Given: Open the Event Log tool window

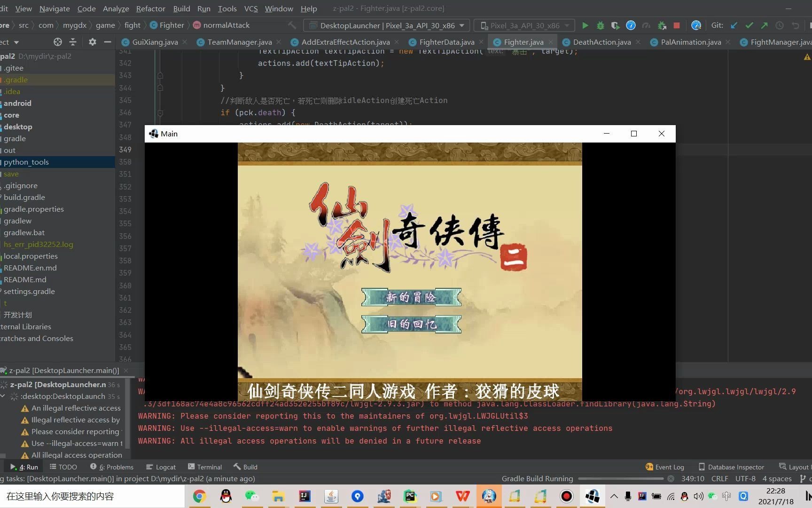Looking at the screenshot, I should pos(664,467).
